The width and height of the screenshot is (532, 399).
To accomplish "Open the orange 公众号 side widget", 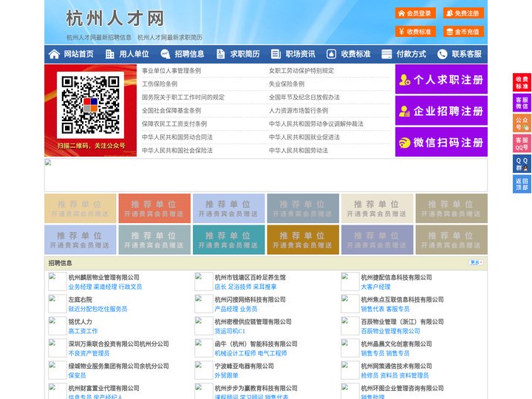I will click(522, 123).
